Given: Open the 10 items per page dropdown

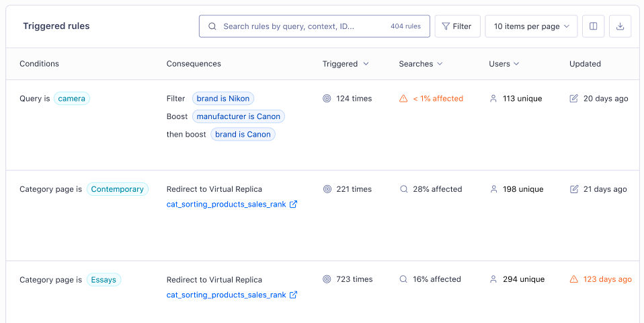Looking at the screenshot, I should pos(531,26).
